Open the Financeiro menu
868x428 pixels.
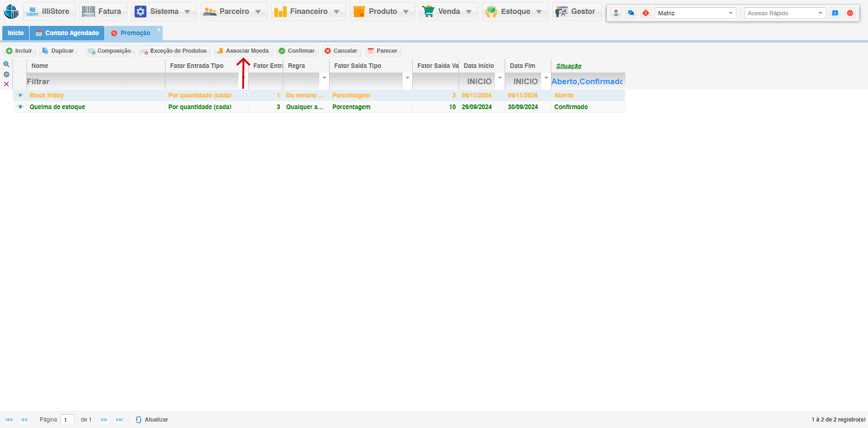coord(308,12)
